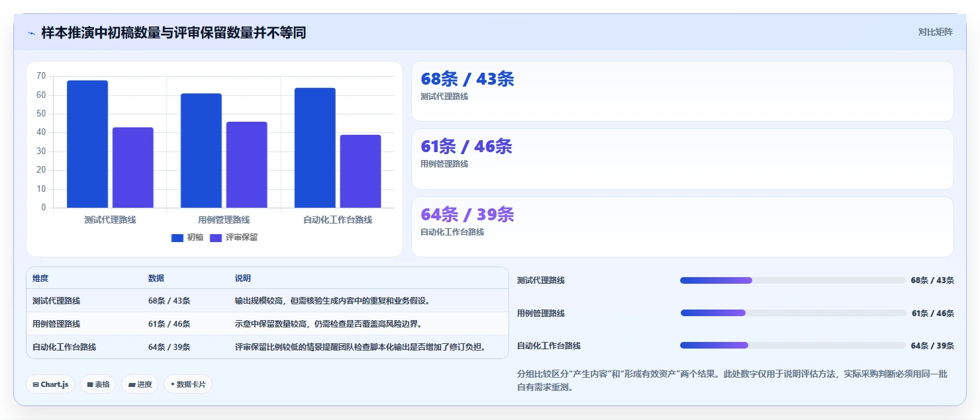Viewport: 980px width, 420px height.
Task: Click the 评审保留 bar for 自动化工作台路线
Action: pos(361,171)
